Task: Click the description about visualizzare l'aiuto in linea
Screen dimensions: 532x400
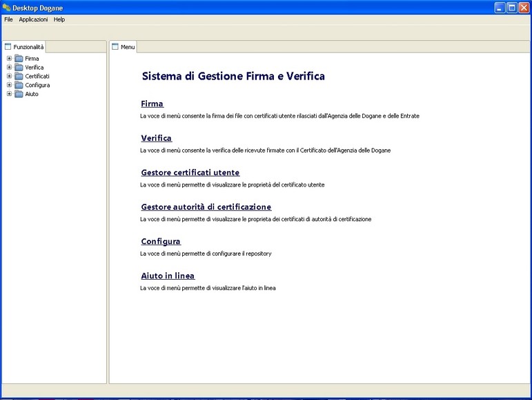Action: (208, 288)
